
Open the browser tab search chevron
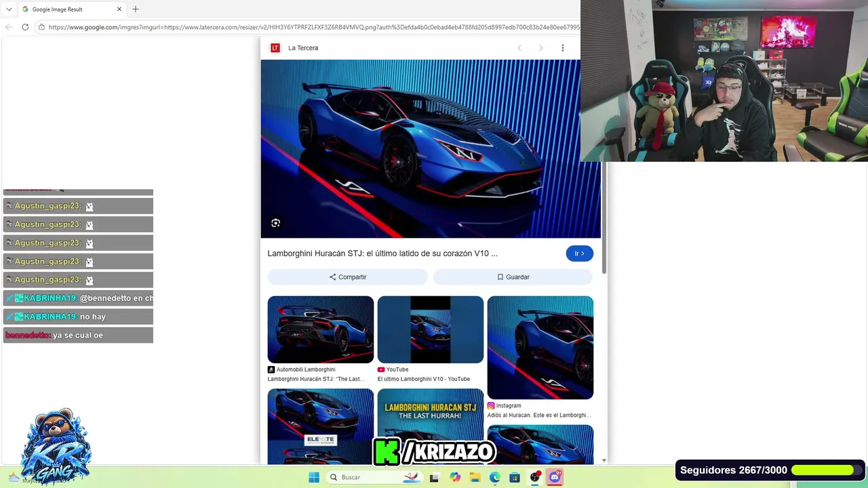(x=9, y=9)
